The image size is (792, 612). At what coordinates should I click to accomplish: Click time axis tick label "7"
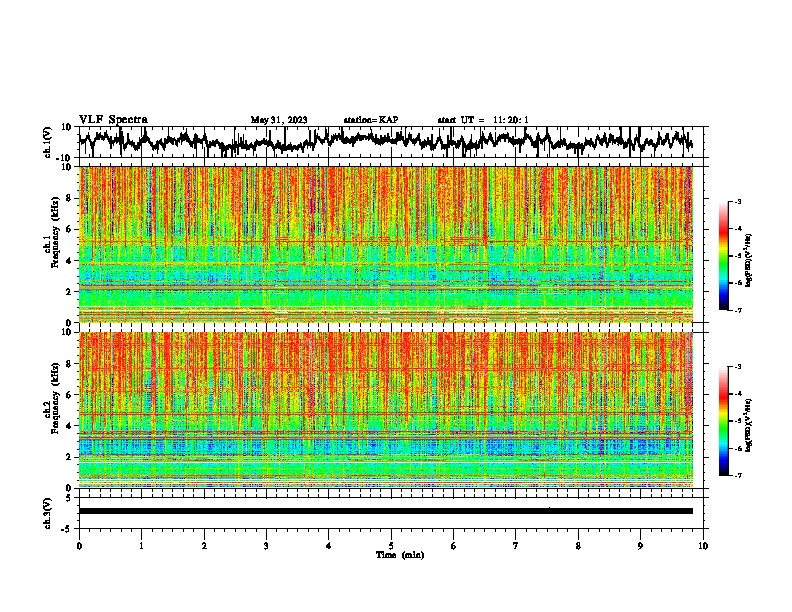click(516, 546)
